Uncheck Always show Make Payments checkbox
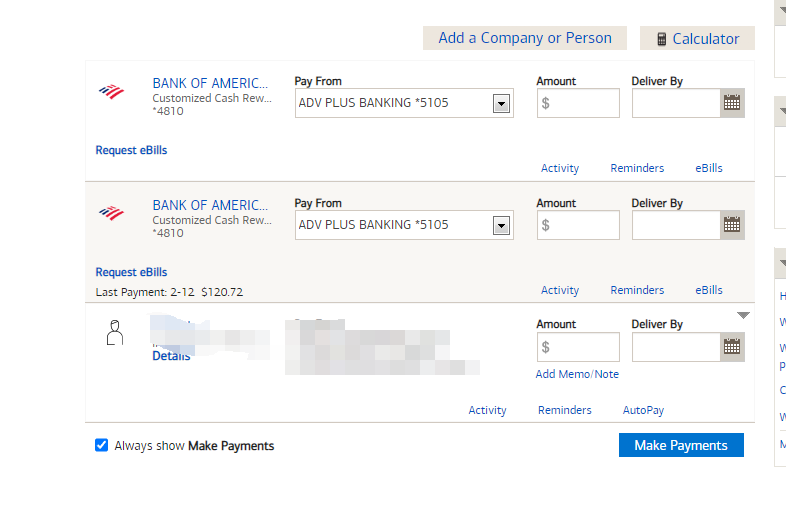This screenshot has height=508, width=786. 101,445
